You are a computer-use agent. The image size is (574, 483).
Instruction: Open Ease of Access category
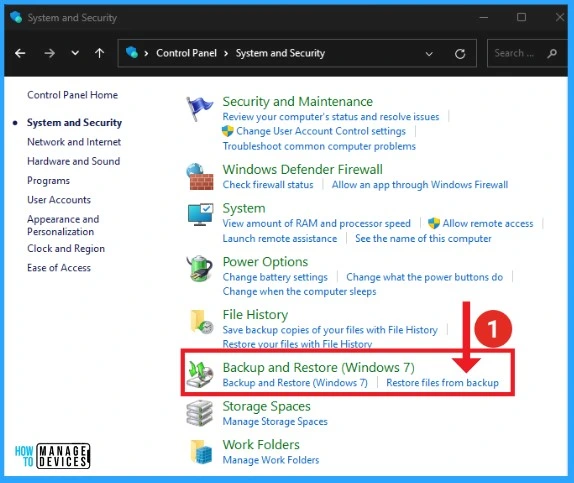pyautogui.click(x=59, y=268)
